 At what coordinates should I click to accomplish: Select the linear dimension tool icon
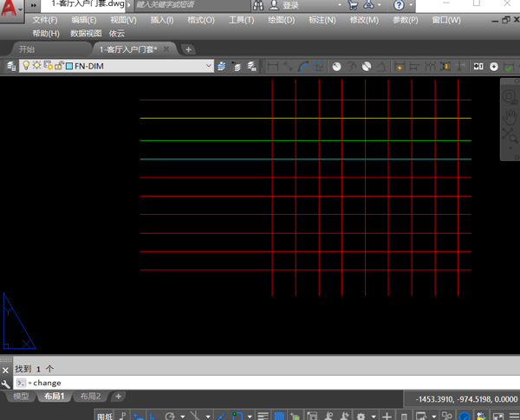click(x=273, y=66)
